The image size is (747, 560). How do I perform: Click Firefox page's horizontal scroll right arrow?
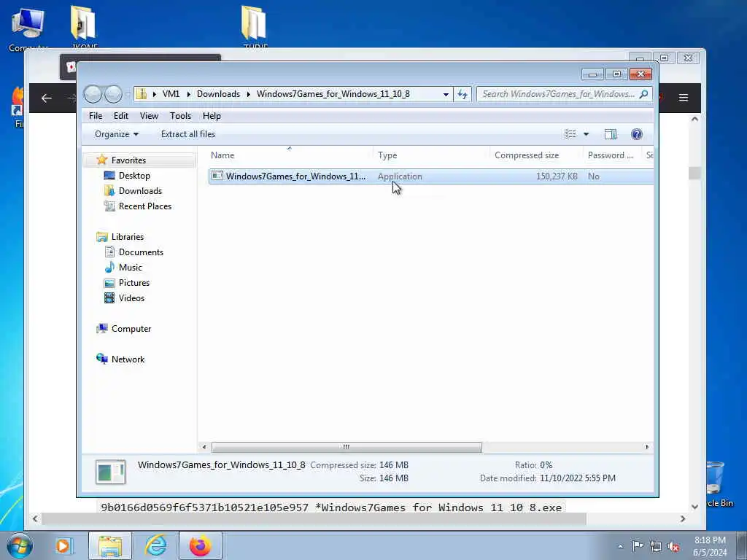pyautogui.click(x=683, y=518)
